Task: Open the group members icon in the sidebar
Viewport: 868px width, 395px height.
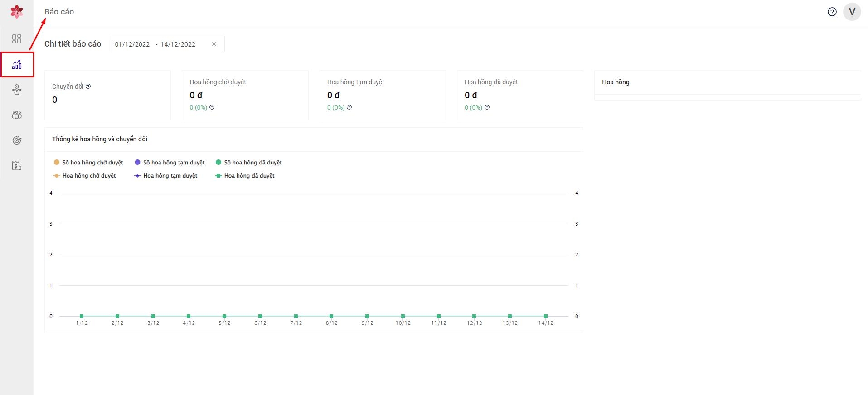Action: pos(17,115)
